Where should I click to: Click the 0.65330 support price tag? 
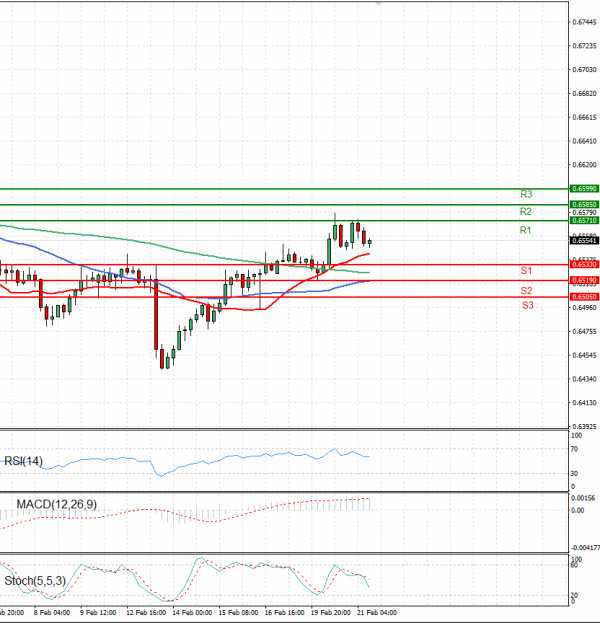tap(584, 264)
